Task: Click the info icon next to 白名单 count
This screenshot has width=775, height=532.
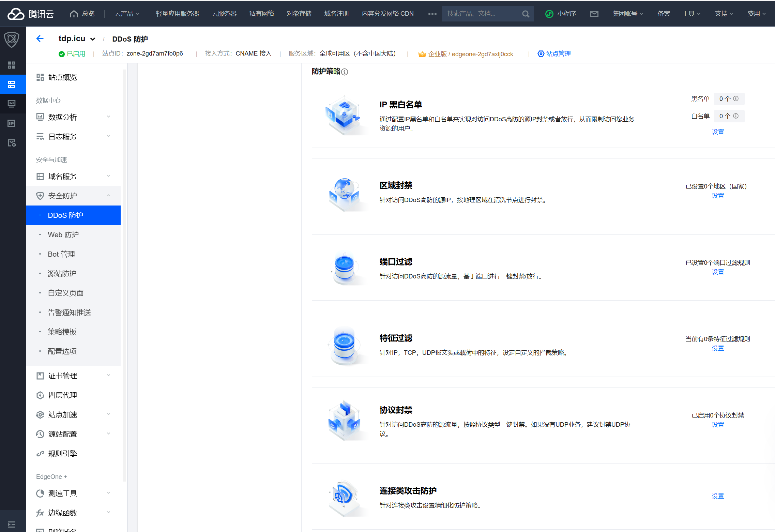Action: click(x=736, y=116)
